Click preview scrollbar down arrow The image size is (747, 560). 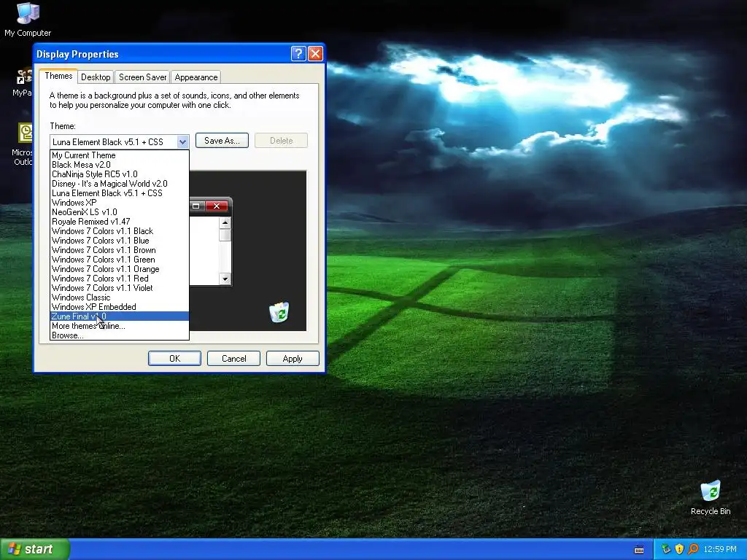(225, 279)
